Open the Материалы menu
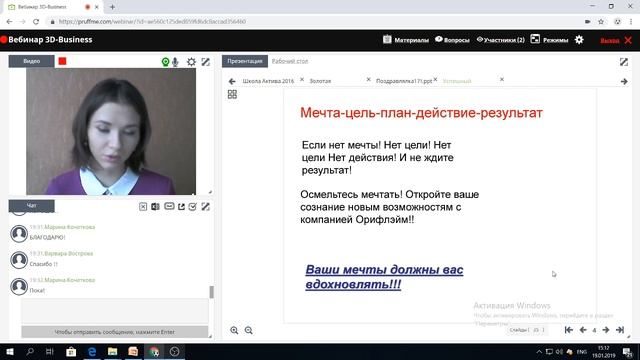 click(x=406, y=40)
